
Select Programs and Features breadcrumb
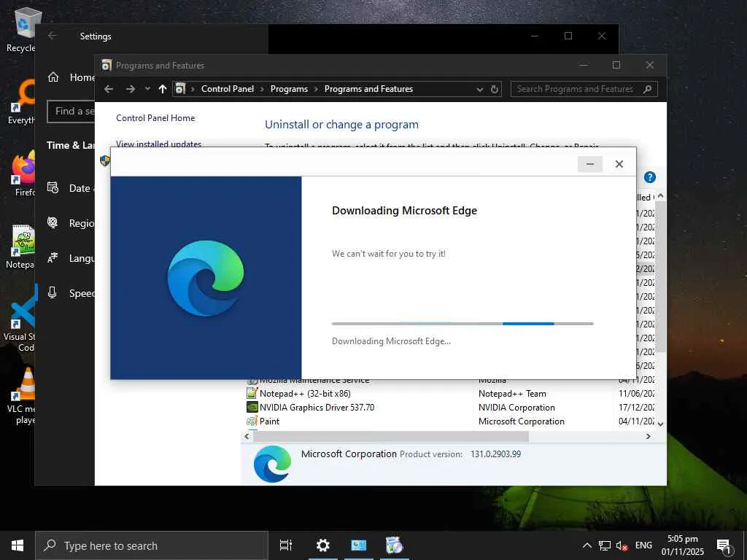pos(368,89)
